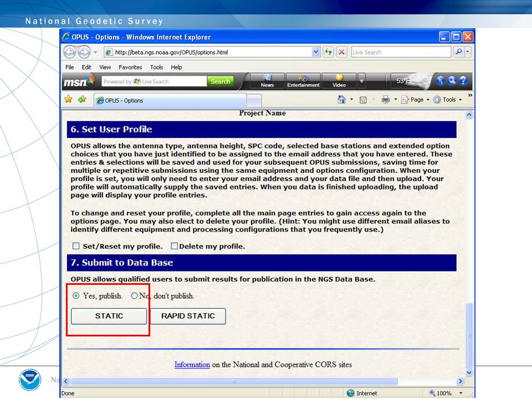Viewport: 532px width, 399px height.
Task: Click the Tools gear icon
Action: click(437, 100)
